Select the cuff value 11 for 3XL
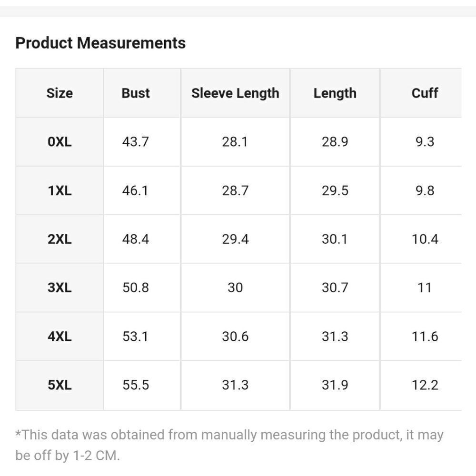The image size is (476, 476). click(x=425, y=288)
